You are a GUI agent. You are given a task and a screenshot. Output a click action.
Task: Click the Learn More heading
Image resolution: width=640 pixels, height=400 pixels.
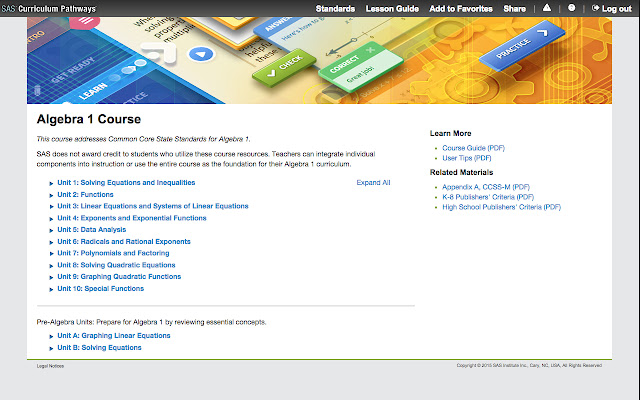[450, 133]
